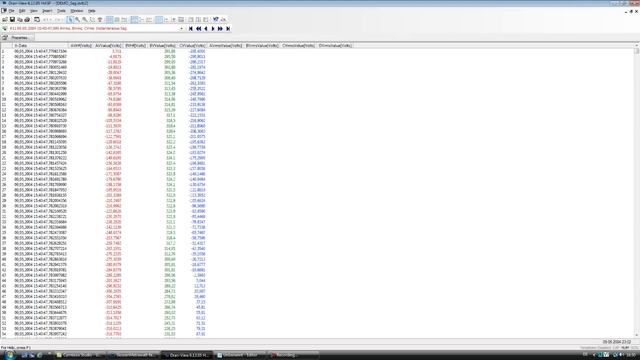
Task: Switch to Unbenannt - Editor taskbar button
Action: [240, 355]
